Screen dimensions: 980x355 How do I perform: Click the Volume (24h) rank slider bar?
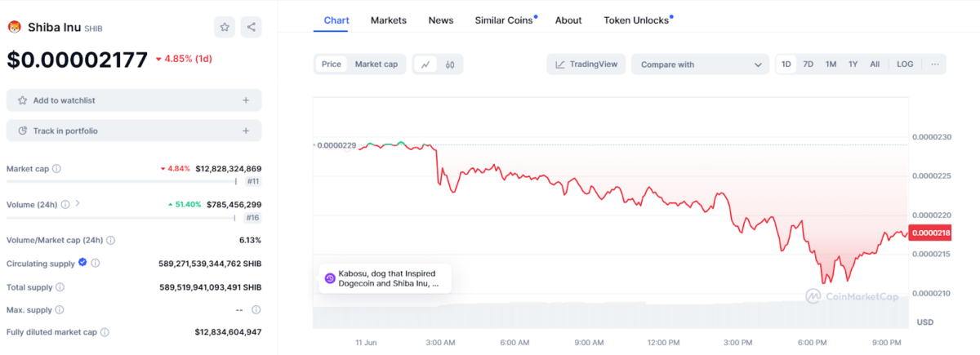click(121, 218)
